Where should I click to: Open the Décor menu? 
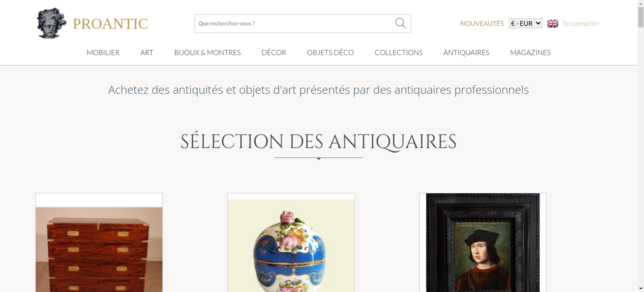(x=274, y=52)
